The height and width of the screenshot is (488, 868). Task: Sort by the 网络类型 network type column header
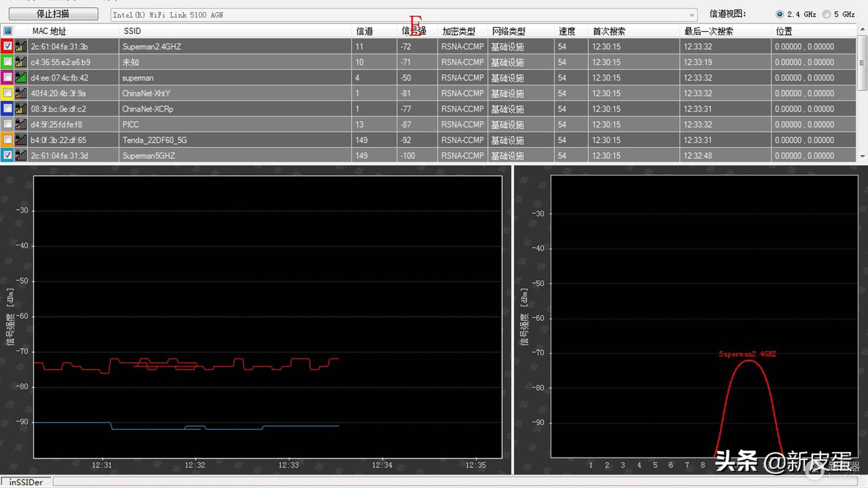coord(521,31)
